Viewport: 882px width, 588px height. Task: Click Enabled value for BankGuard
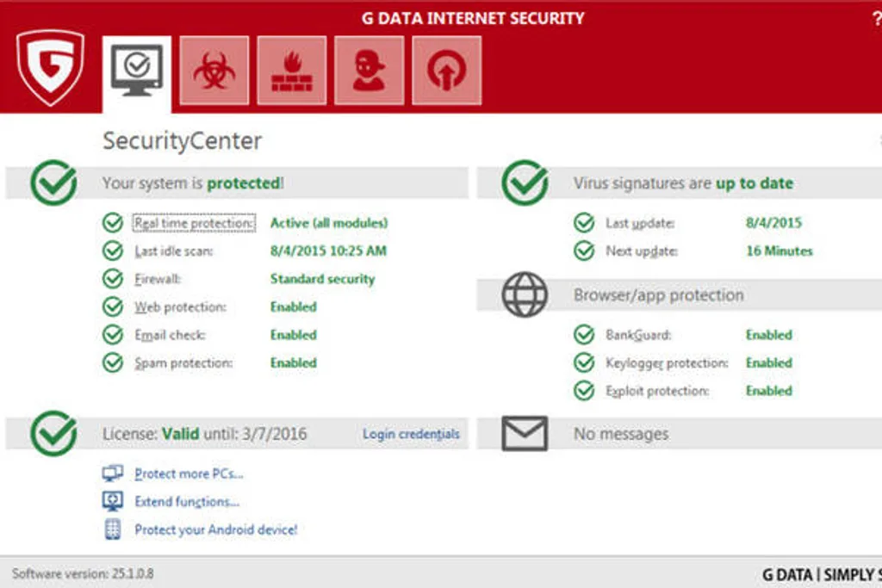tap(769, 335)
